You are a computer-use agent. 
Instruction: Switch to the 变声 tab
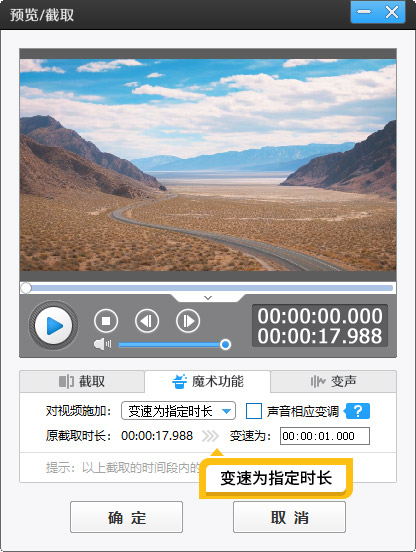coord(333,381)
